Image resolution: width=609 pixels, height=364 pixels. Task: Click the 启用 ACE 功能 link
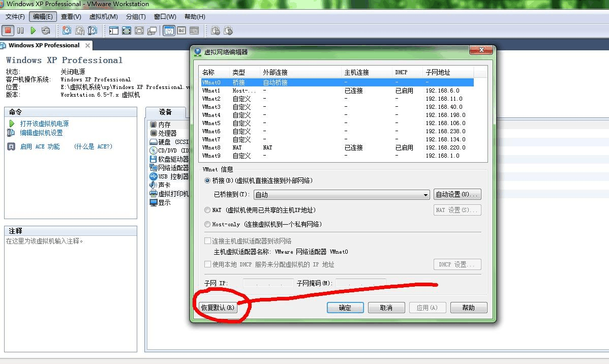[x=40, y=146]
